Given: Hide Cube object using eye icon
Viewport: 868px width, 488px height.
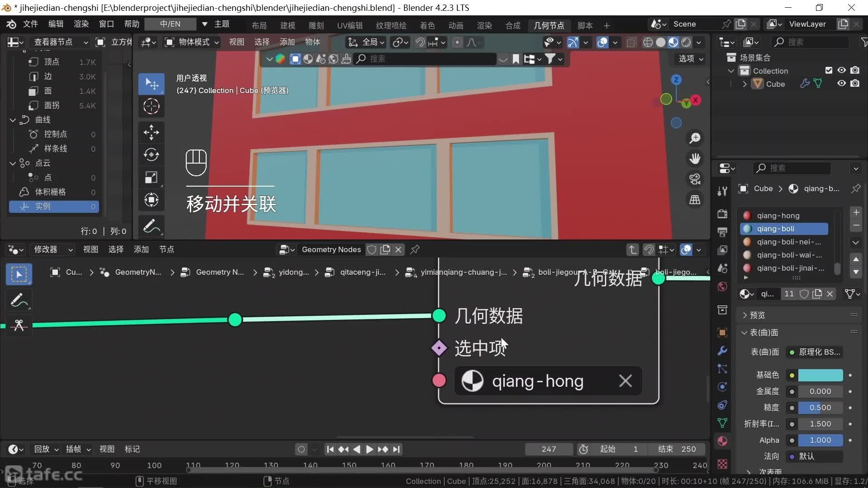Looking at the screenshot, I should point(841,84).
